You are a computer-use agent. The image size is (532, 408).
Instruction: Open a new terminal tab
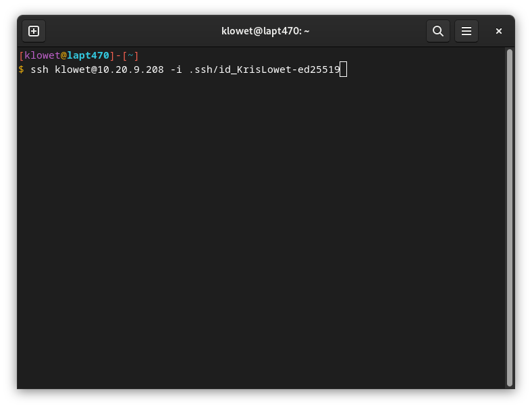tap(34, 31)
